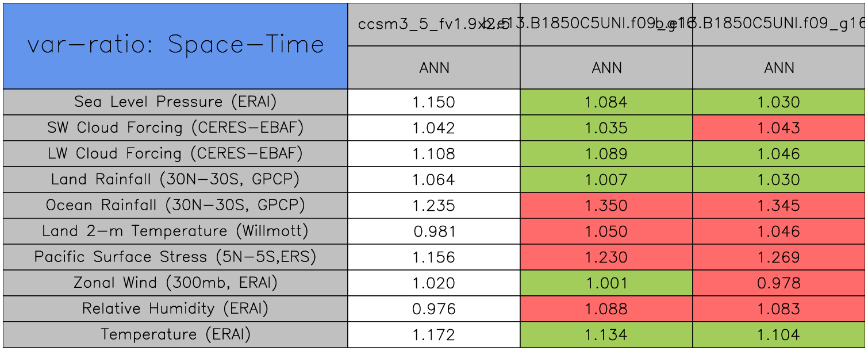Image resolution: width=868 pixels, height=351 pixels.
Task: Select the SW Cloud Forcing (CERES-EBAF) label
Action: 175,128
